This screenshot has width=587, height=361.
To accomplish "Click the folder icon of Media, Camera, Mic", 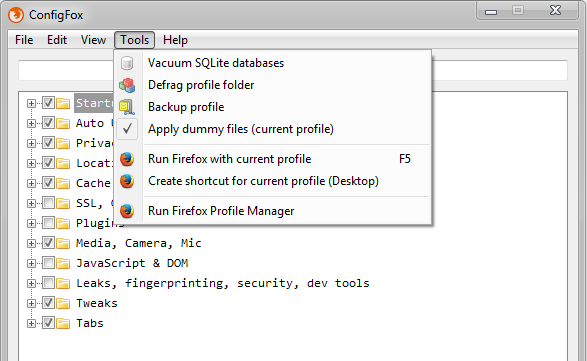I will click(x=63, y=243).
